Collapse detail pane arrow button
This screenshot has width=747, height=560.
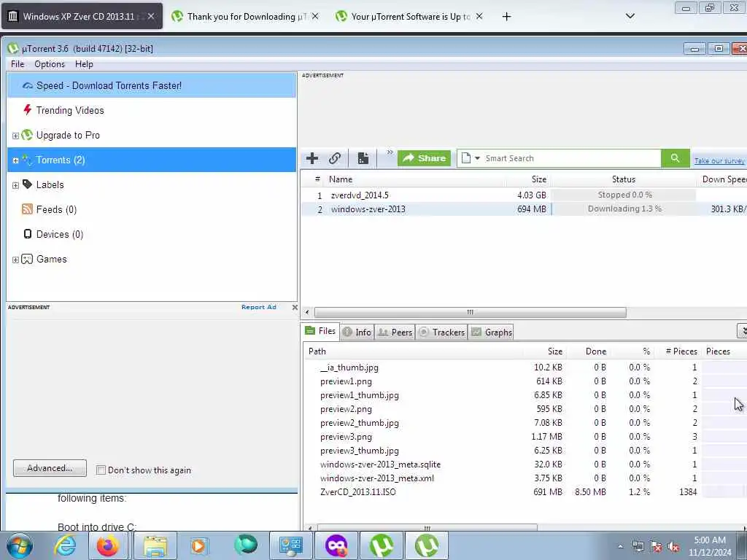point(742,330)
